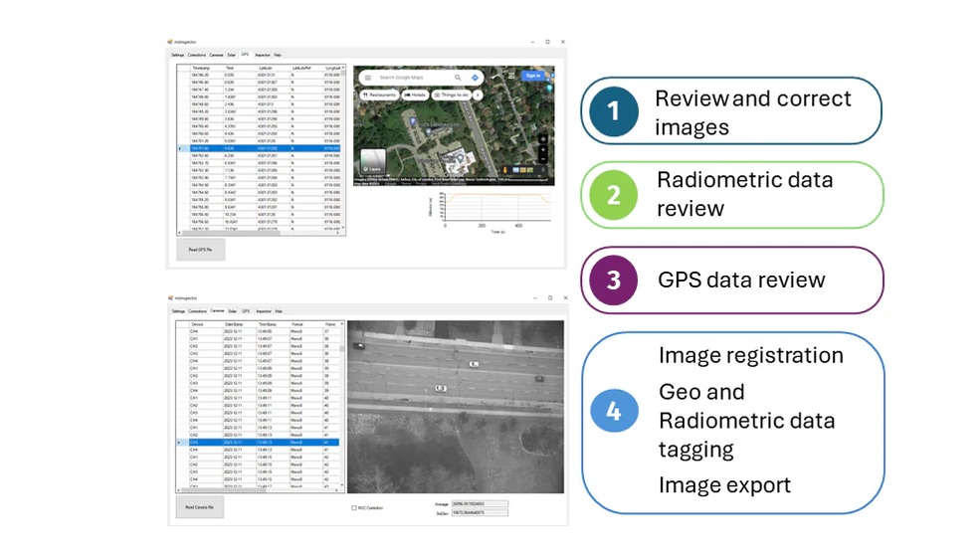Viewport: 980px width, 560px height.
Task: Open the Solar tab in the bottom window
Action: pos(232,310)
